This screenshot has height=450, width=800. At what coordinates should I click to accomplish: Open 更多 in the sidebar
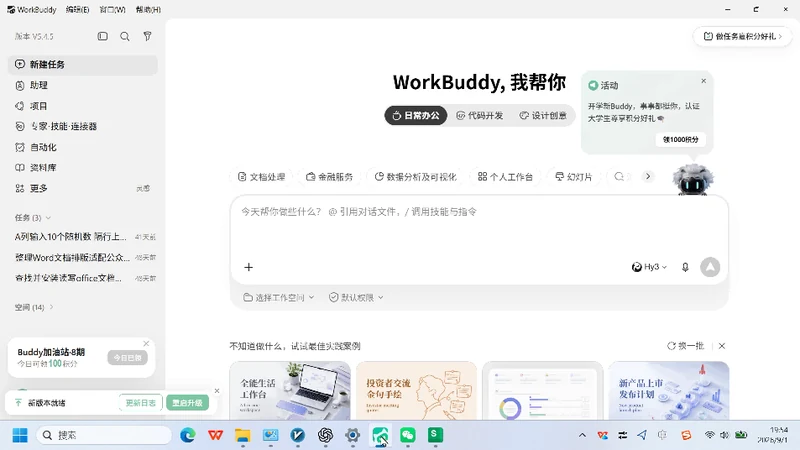83,188
